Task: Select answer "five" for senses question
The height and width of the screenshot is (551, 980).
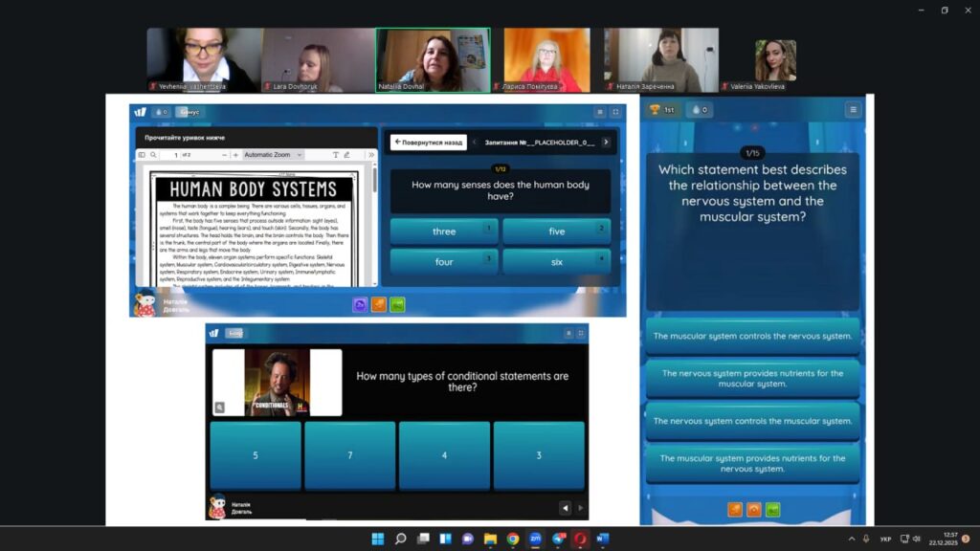Action: click(556, 231)
